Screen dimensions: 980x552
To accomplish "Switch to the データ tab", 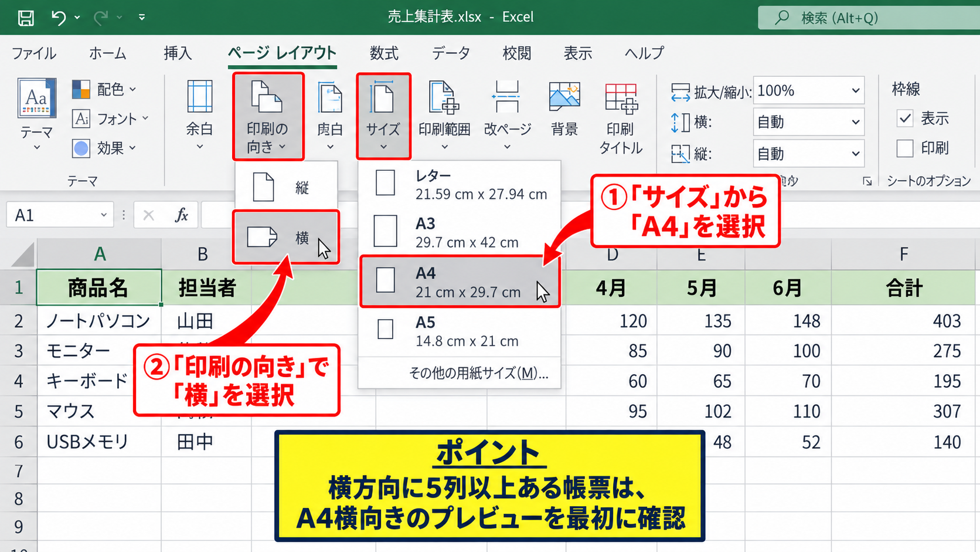I will point(451,53).
